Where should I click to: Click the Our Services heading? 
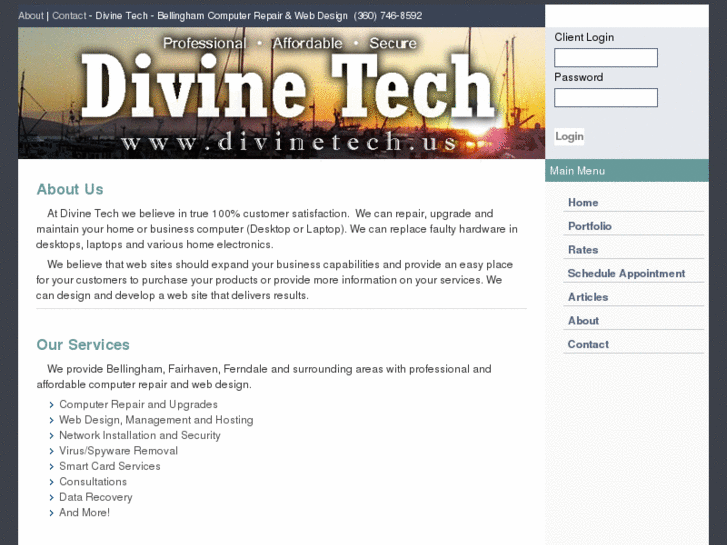click(x=83, y=345)
